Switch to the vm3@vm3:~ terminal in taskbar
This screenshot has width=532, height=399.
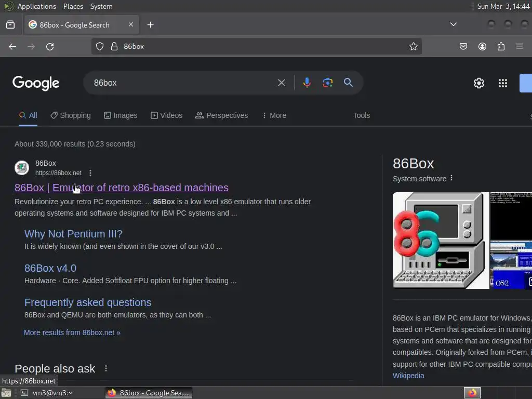[x=47, y=393]
